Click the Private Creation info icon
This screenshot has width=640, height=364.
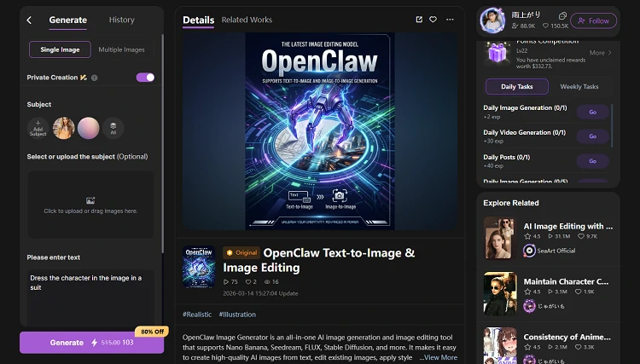(x=94, y=78)
